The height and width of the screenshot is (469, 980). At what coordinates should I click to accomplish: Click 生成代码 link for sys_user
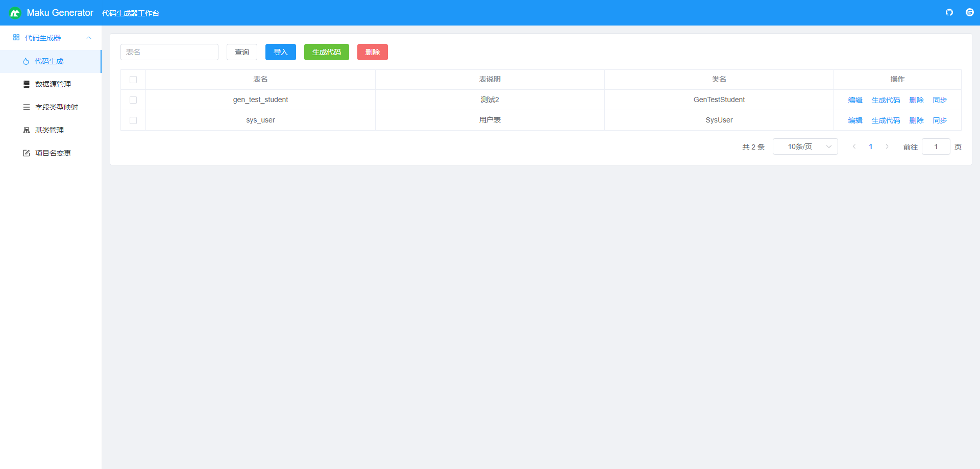coord(886,120)
